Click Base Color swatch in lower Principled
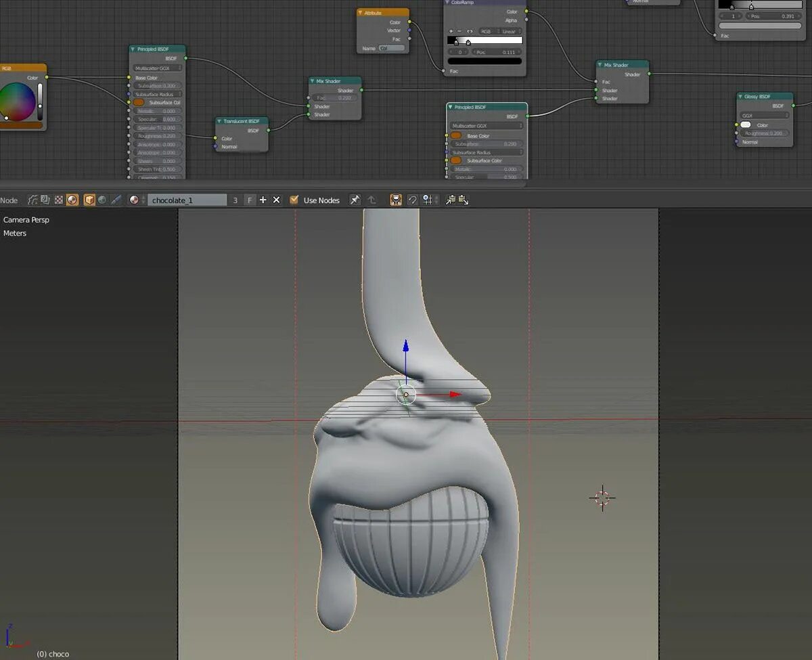The image size is (812, 660). [456, 135]
